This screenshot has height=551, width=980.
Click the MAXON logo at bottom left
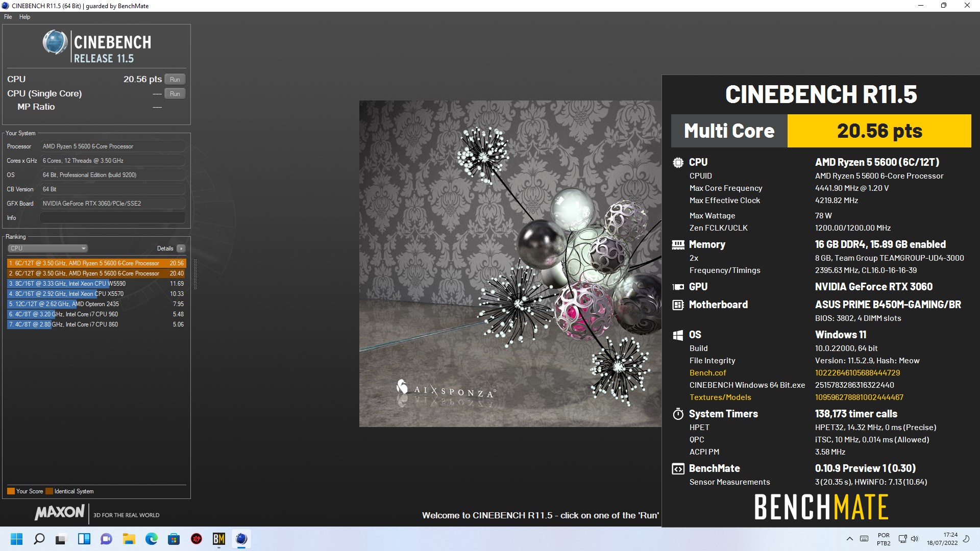click(x=60, y=512)
